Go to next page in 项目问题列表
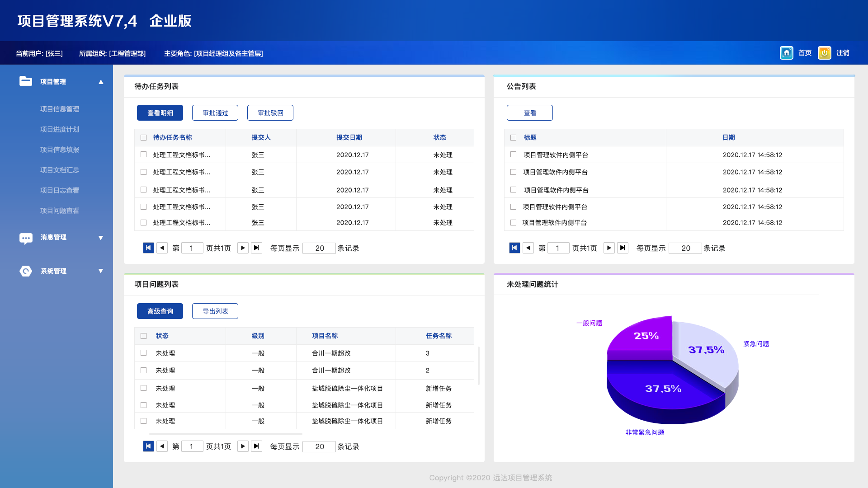This screenshot has height=488, width=868. tap(243, 446)
